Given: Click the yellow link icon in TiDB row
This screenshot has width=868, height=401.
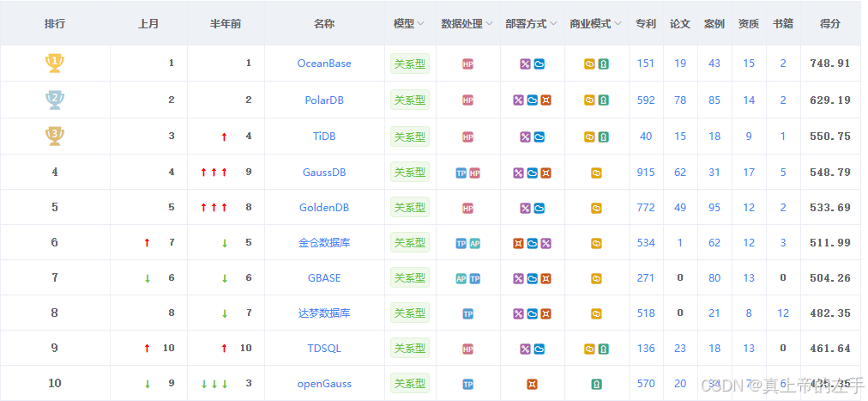Looking at the screenshot, I should tap(589, 137).
